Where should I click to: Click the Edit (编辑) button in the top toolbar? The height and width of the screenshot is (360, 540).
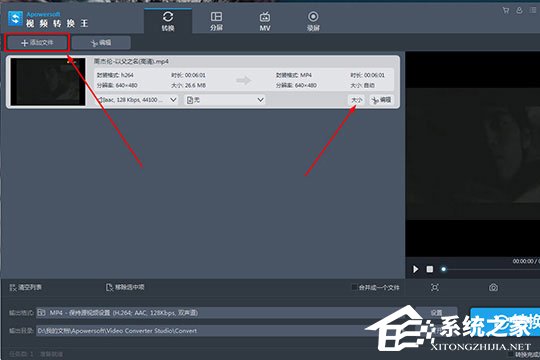click(x=101, y=43)
